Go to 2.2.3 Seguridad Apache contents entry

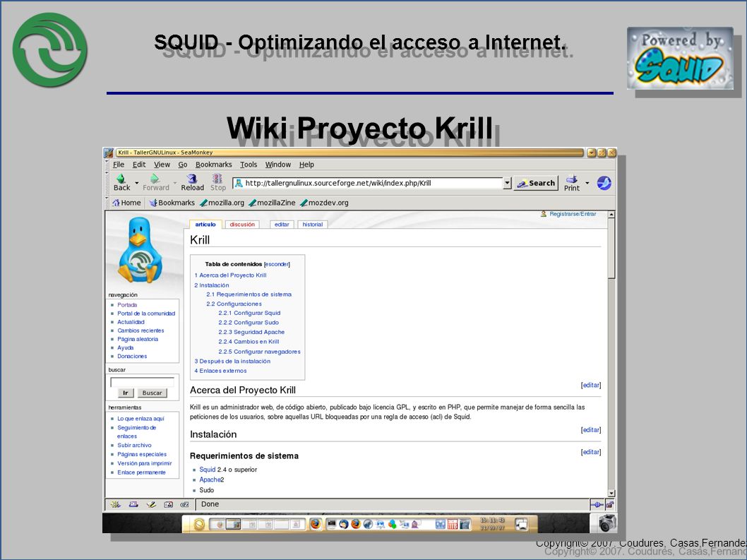(251, 332)
